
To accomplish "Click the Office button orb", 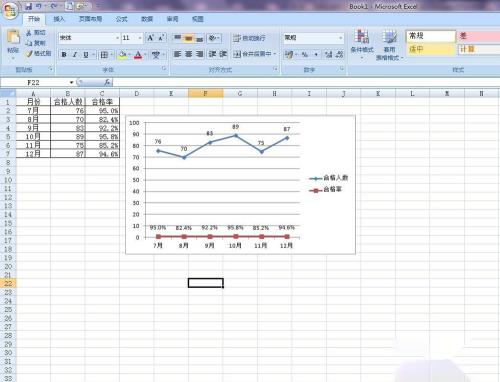I will 10,11.
